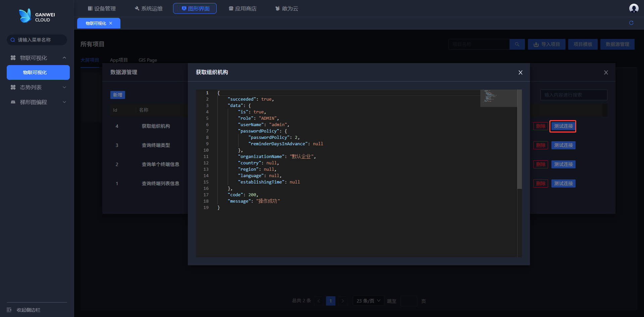Screen dimensions: 644x317
Task: Click the user avatar icon
Action: pyautogui.click(x=634, y=8)
